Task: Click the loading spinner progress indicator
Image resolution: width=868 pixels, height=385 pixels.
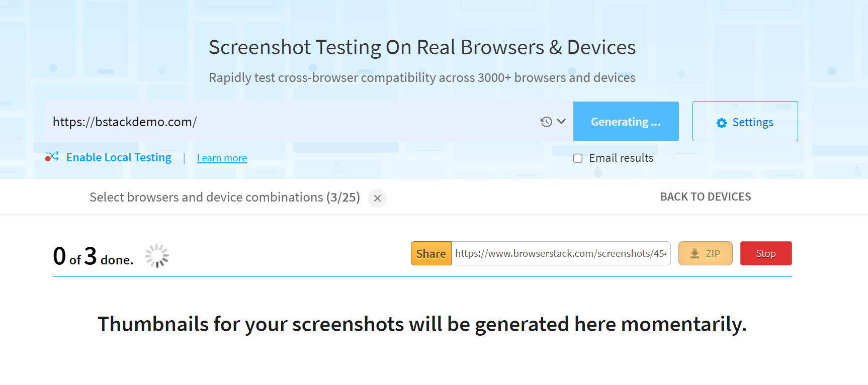Action: click(x=157, y=256)
